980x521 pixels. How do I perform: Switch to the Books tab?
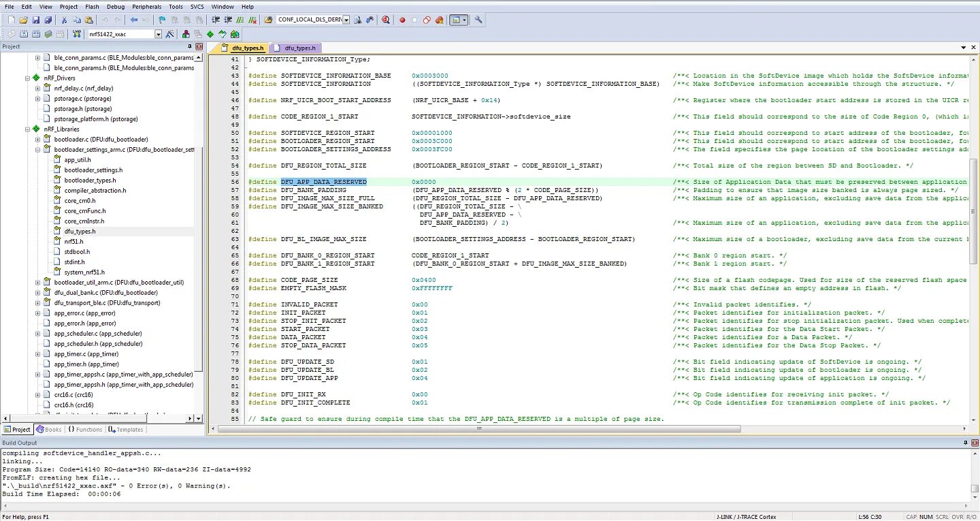coord(49,430)
